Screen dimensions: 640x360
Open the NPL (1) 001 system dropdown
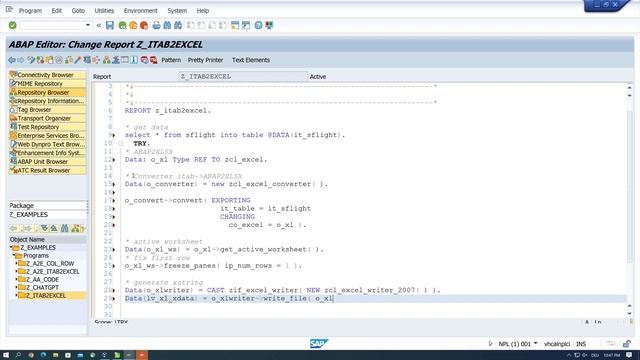(536, 344)
